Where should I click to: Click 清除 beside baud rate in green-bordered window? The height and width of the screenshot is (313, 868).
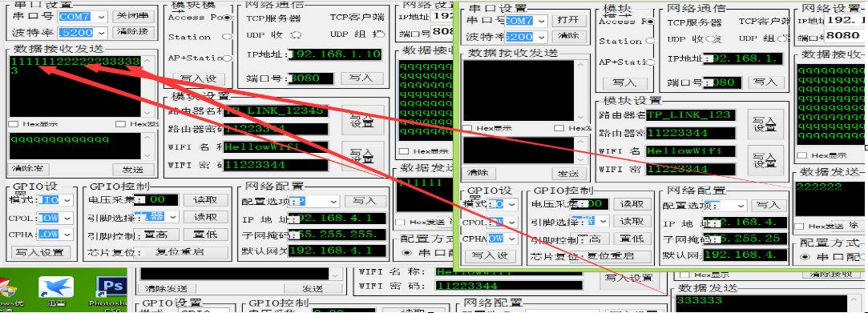click(x=568, y=36)
